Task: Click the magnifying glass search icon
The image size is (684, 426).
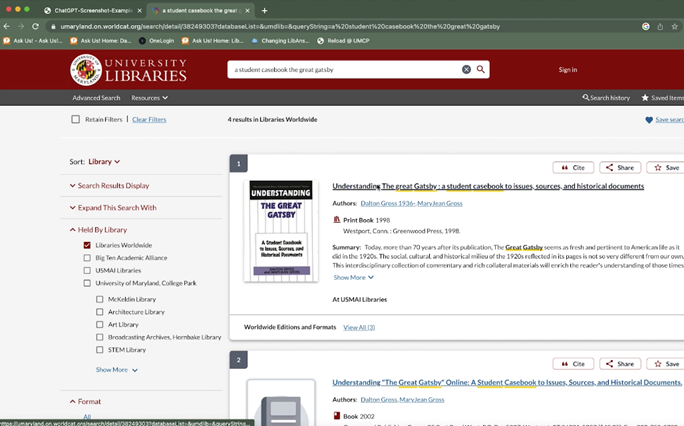Action: click(481, 70)
